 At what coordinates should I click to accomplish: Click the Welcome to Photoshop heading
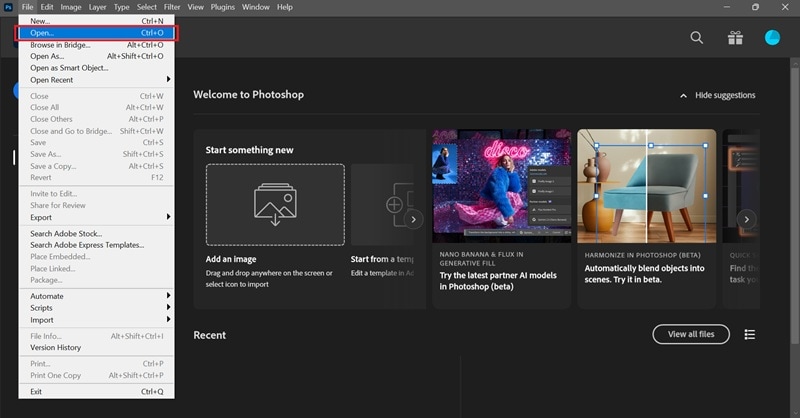248,94
